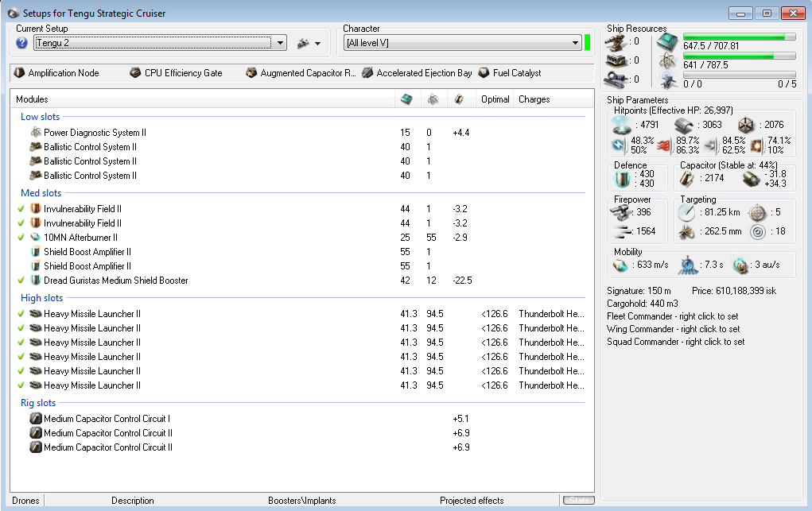Screen dimensions: 812x511
Task: Click the green character skill status indicator
Action: [587, 42]
